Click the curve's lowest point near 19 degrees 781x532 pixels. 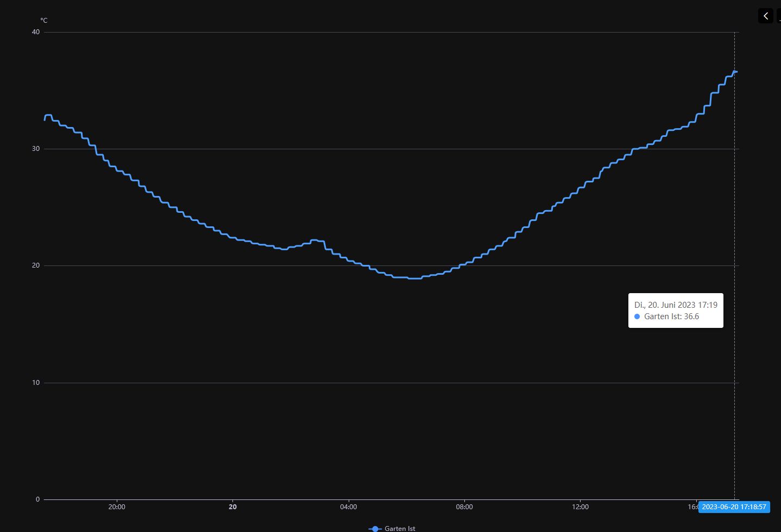[x=414, y=278]
